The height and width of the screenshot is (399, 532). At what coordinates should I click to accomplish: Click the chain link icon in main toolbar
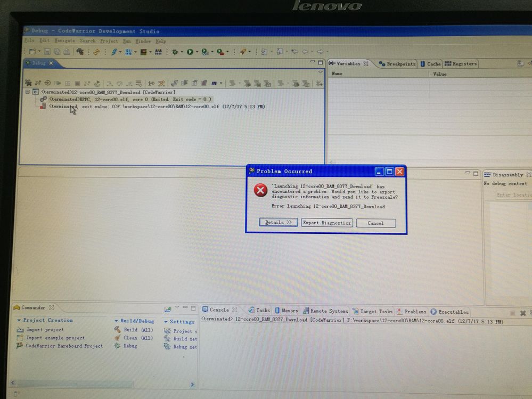click(x=97, y=52)
